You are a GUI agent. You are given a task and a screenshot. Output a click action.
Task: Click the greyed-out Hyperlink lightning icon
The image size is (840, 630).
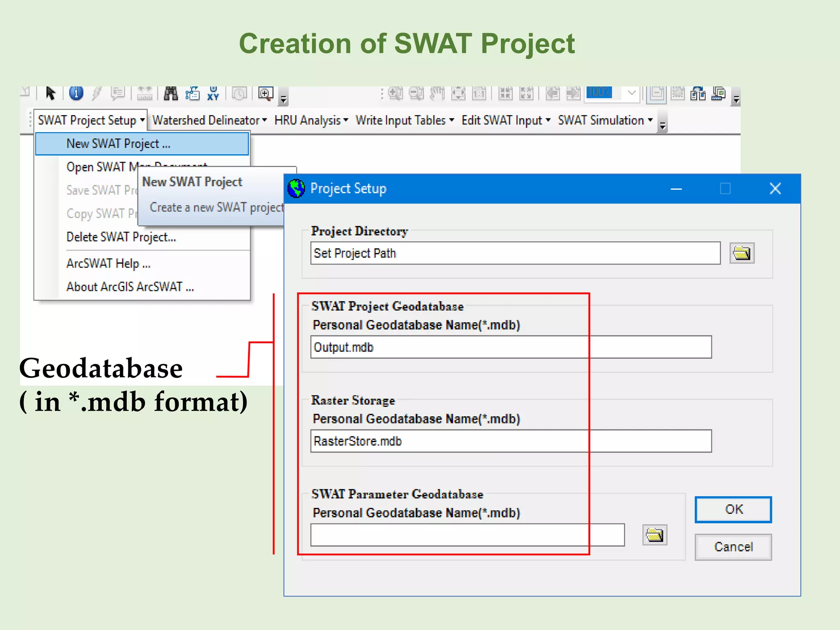pos(97,94)
